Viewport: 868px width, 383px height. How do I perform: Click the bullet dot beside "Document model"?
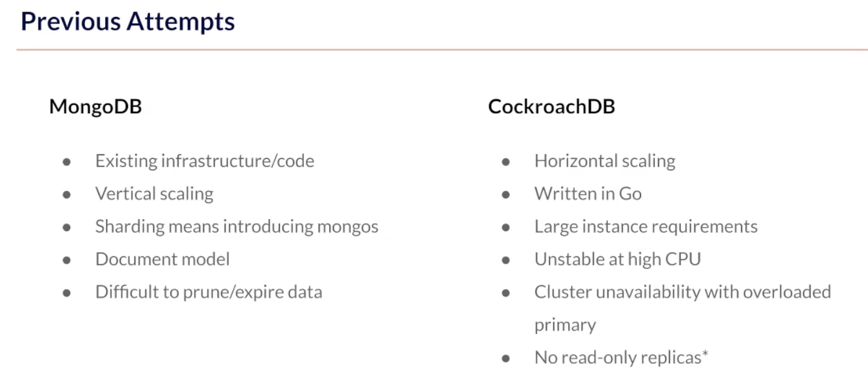click(x=67, y=260)
